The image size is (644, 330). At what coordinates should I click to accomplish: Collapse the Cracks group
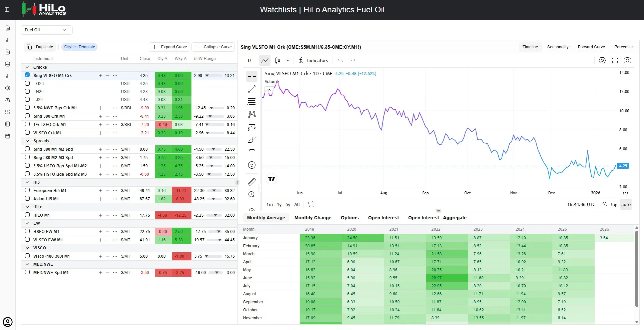tap(27, 67)
